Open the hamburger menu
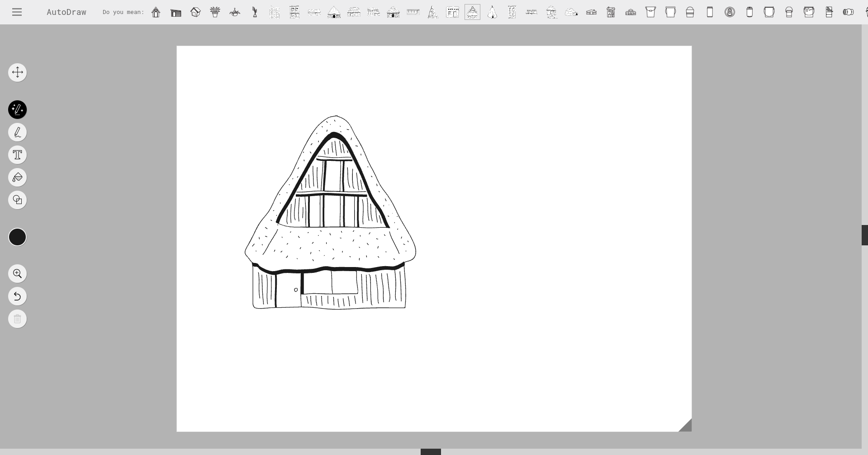The image size is (868, 455). pyautogui.click(x=17, y=12)
